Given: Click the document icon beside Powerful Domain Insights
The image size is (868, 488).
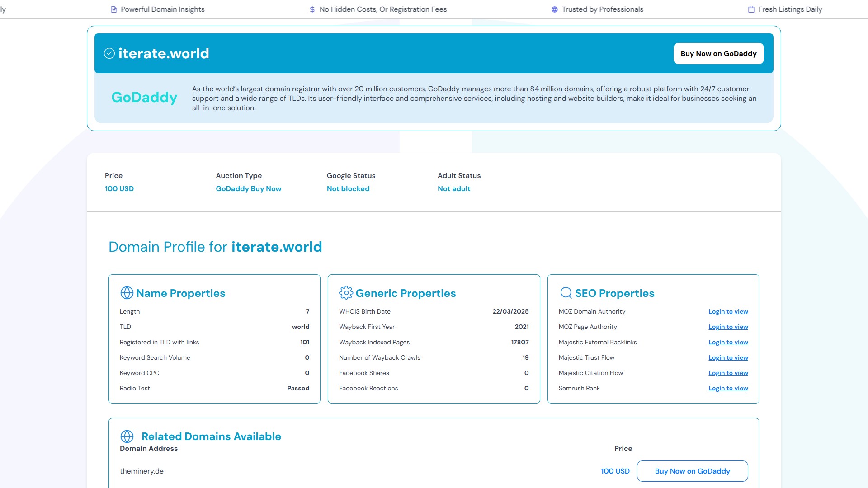Looking at the screenshot, I should [x=113, y=9].
